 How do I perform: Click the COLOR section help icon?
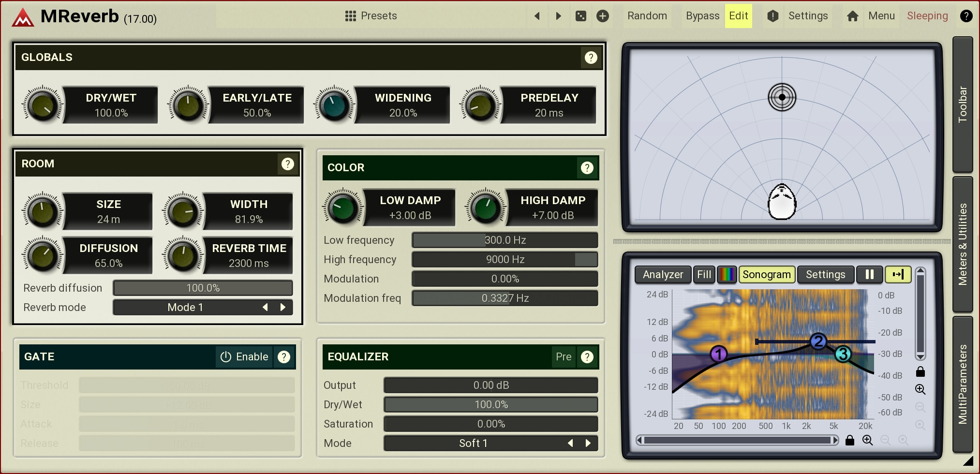click(587, 168)
